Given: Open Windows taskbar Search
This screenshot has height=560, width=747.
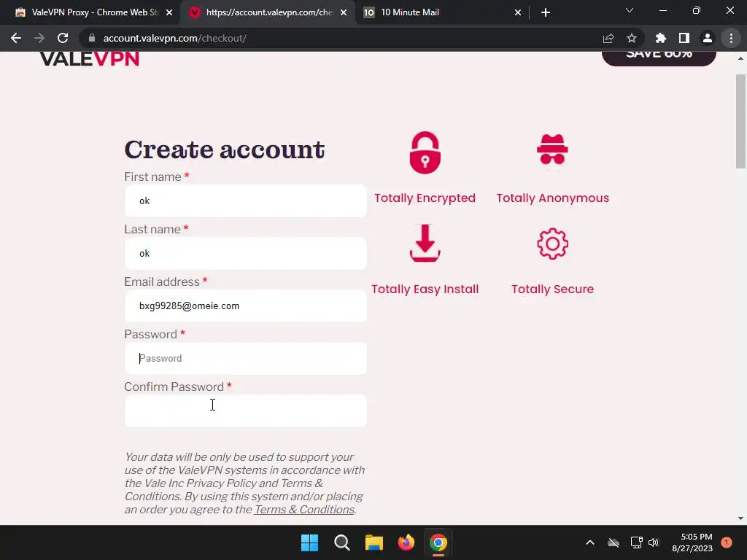Looking at the screenshot, I should [341, 542].
